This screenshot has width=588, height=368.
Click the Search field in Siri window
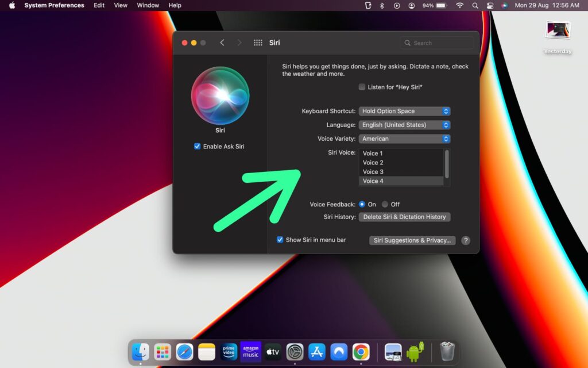coord(436,43)
